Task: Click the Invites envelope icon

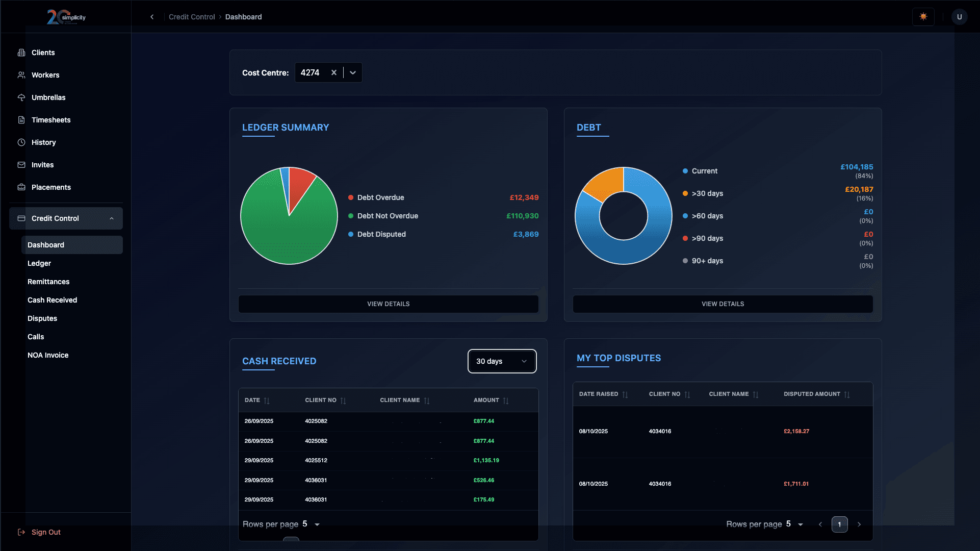Action: coord(21,165)
